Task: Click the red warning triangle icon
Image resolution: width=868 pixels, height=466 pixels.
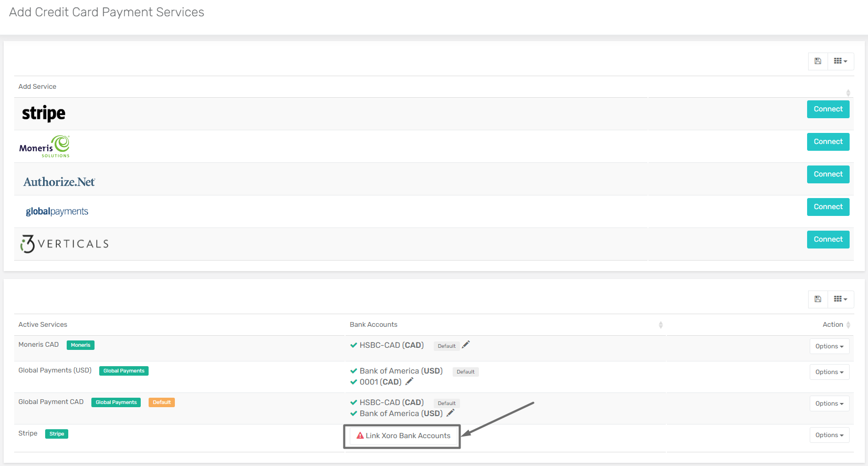Action: click(x=360, y=436)
